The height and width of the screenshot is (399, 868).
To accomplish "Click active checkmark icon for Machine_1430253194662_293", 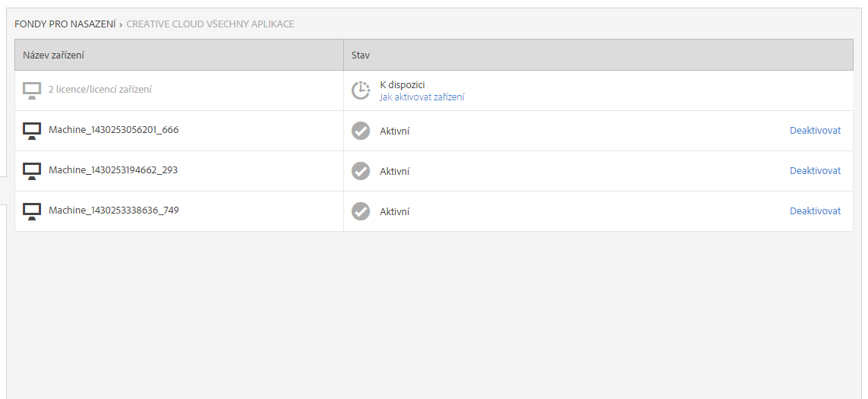I will coord(361,171).
